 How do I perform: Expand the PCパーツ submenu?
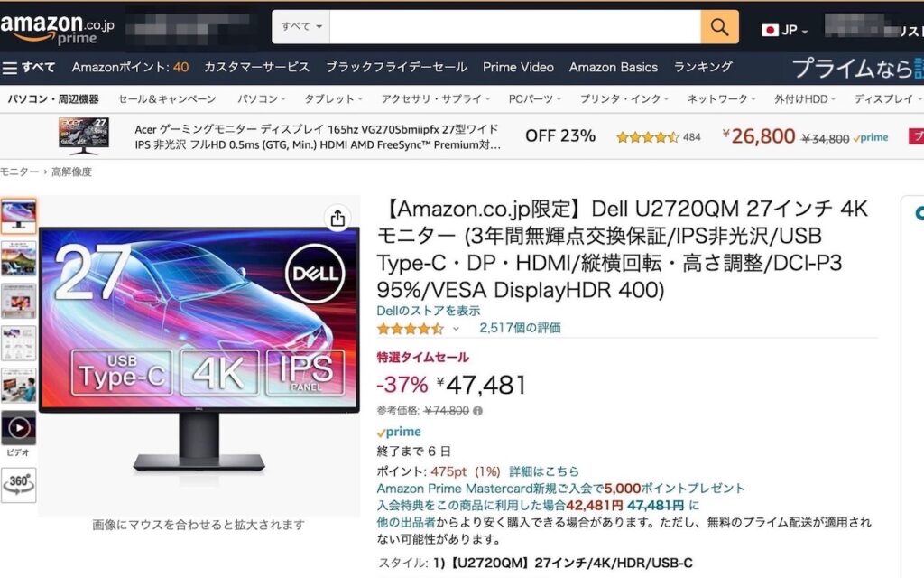click(534, 99)
